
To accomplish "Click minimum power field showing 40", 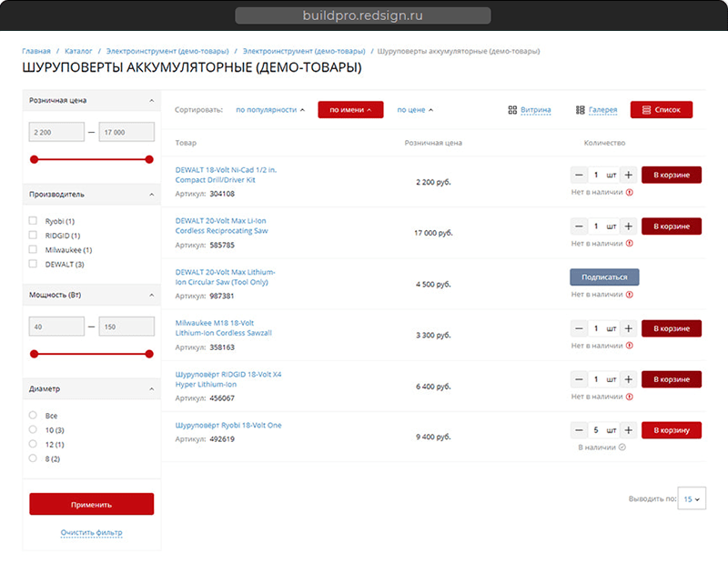I will click(x=56, y=327).
